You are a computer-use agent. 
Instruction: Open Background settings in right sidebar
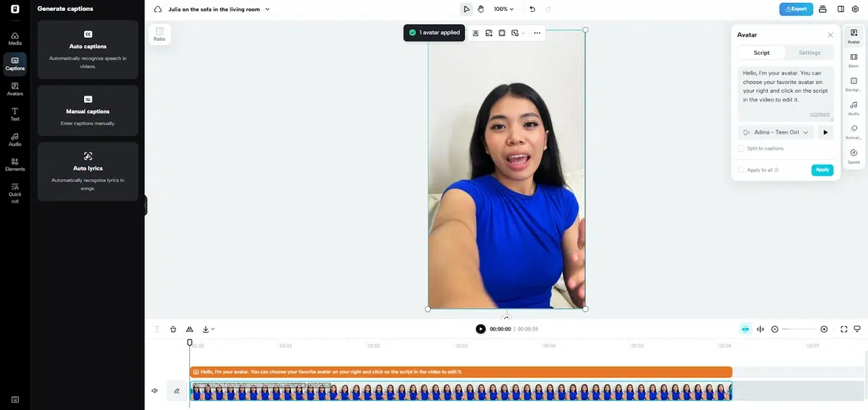[853, 83]
